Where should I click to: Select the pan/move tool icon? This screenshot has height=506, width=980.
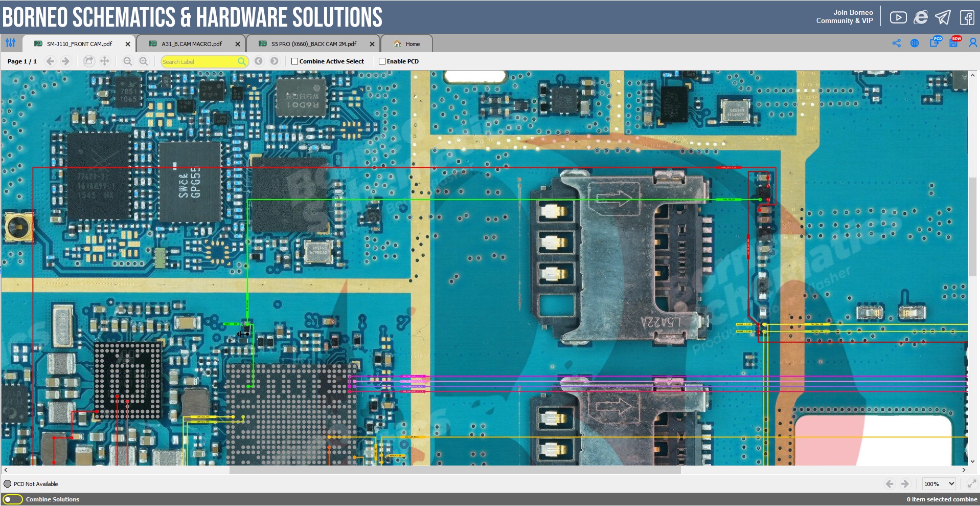(x=105, y=61)
